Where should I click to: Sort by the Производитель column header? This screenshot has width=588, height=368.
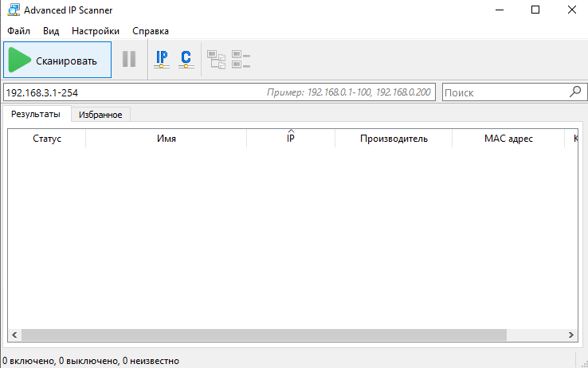point(394,139)
